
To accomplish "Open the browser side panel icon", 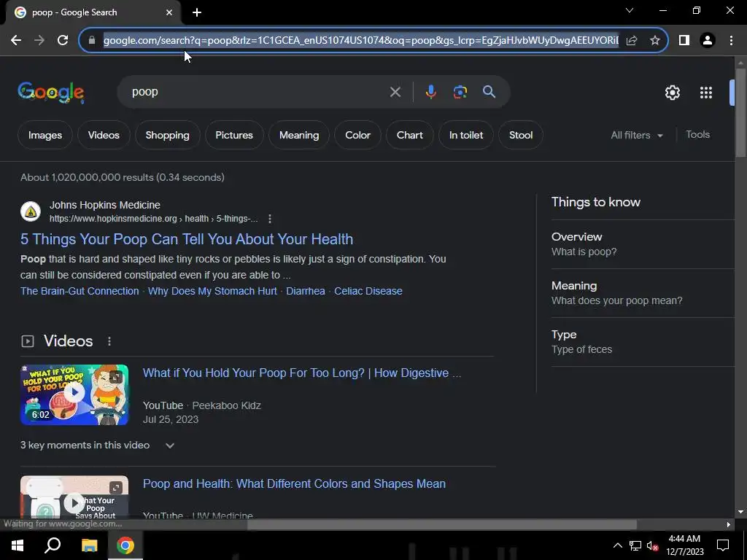I will tap(684, 40).
